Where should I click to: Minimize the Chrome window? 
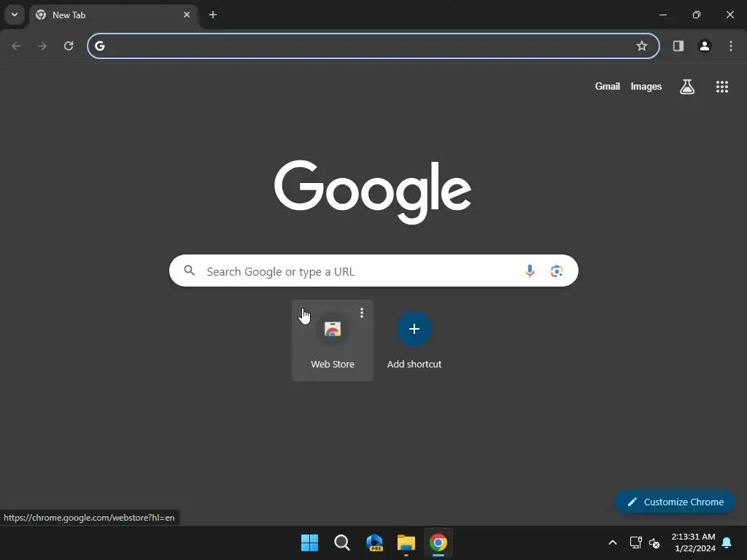tap(662, 15)
